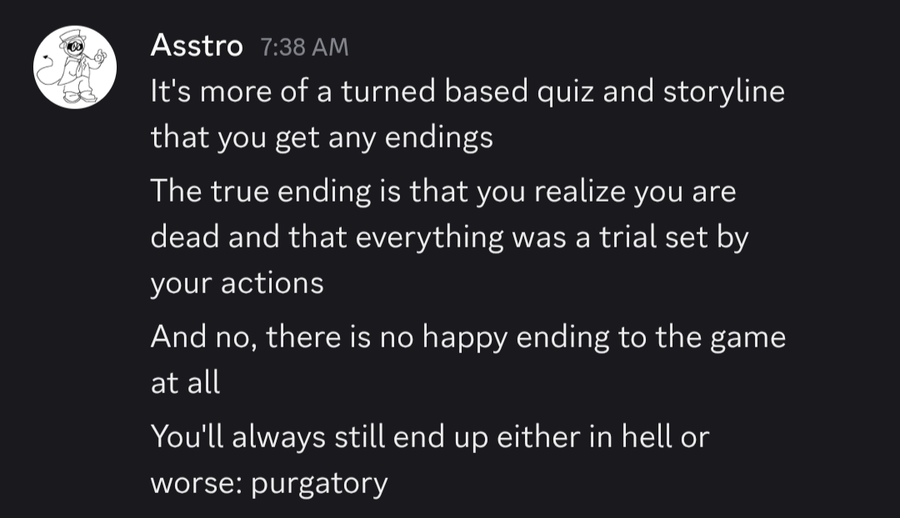This screenshot has height=518, width=900.
Task: Click the word "dead"
Action: 185,237
